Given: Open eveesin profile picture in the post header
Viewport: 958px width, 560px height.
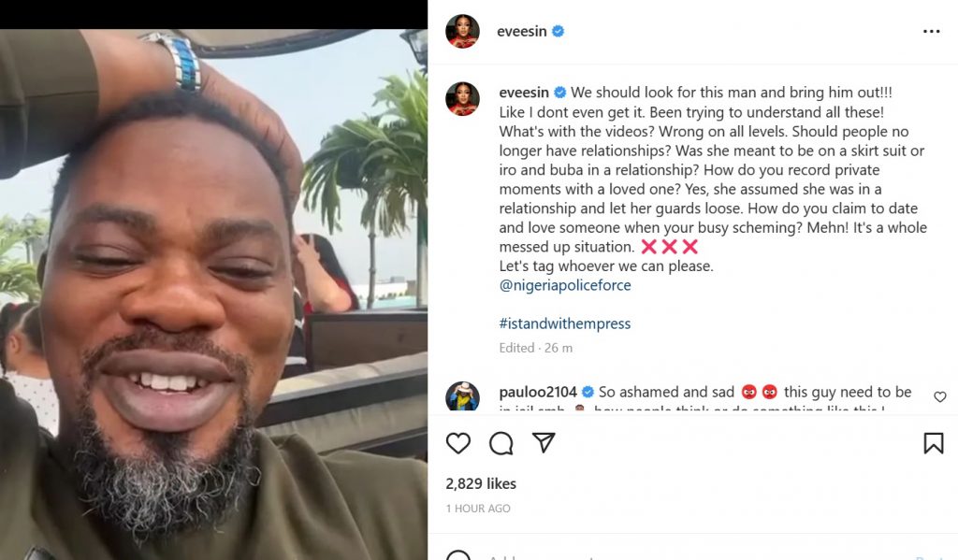Looking at the screenshot, I should [x=462, y=31].
